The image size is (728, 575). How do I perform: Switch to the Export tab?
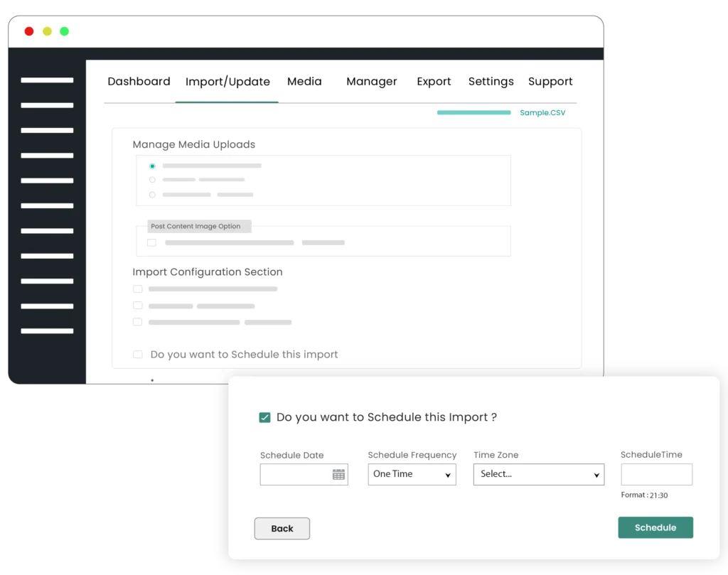434,81
